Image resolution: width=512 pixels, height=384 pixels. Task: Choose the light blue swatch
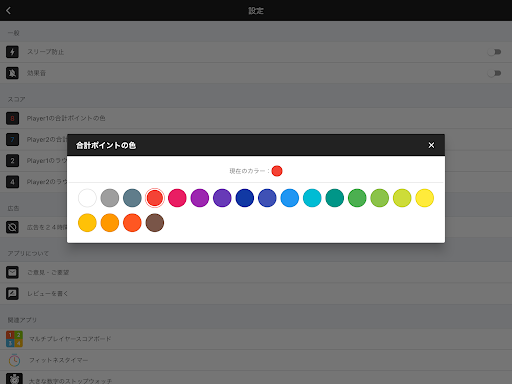[x=290, y=198]
